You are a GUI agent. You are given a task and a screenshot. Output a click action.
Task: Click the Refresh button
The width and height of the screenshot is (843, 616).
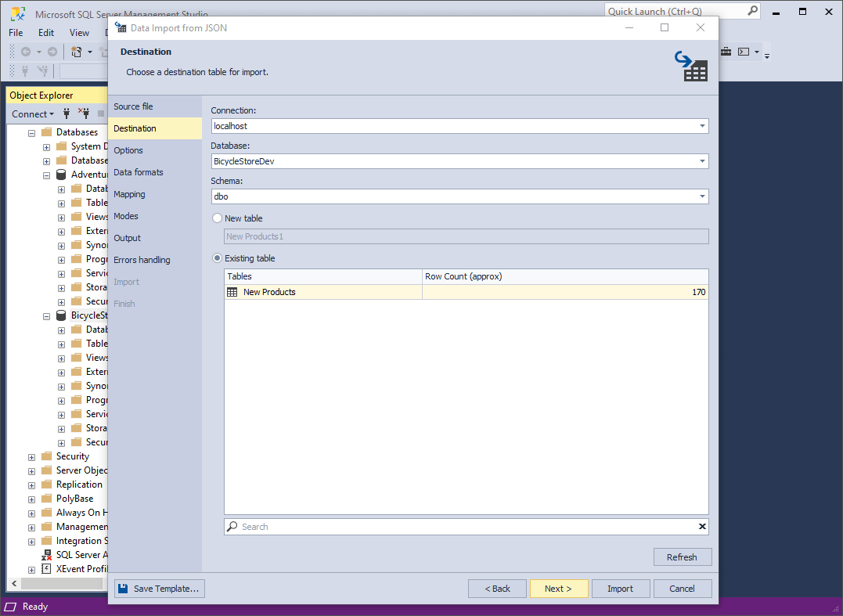coord(682,557)
